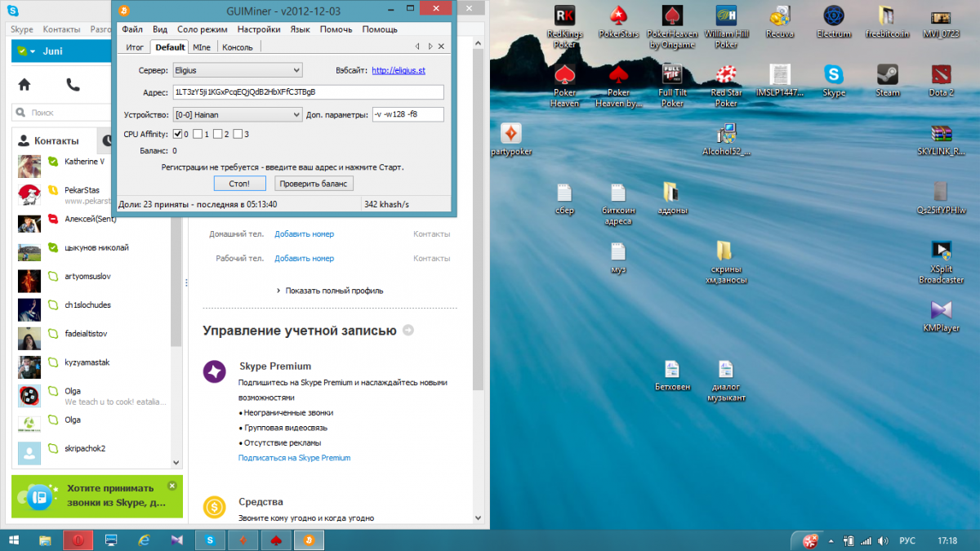Enable CPU Affinity checkbox 2
The width and height of the screenshot is (980, 551).
pyautogui.click(x=217, y=134)
